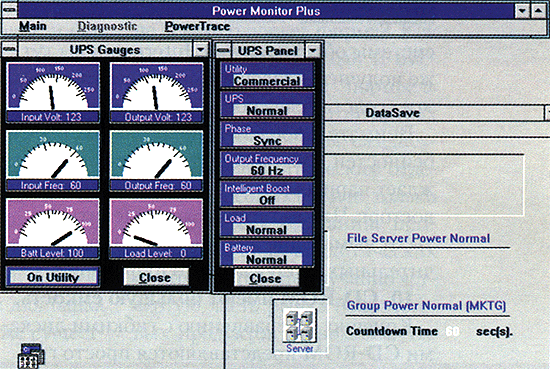Screen dimensions: 550x369
Task: Click the Input Volt gauge dial
Action: (53, 87)
